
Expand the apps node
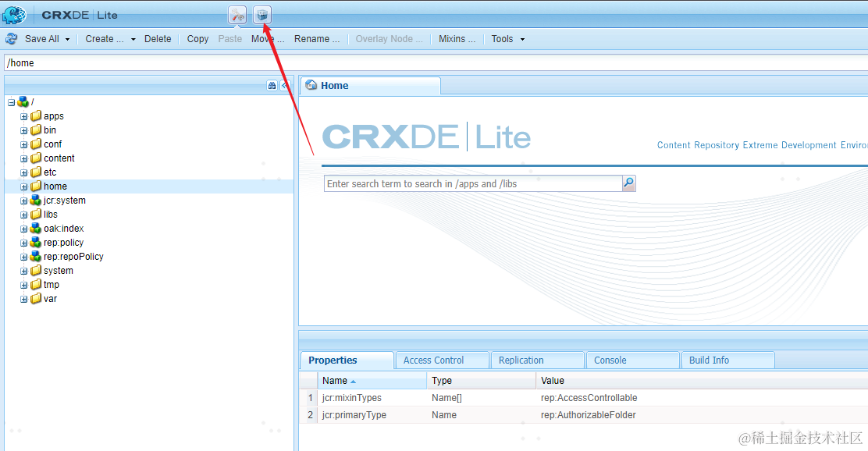pos(23,116)
